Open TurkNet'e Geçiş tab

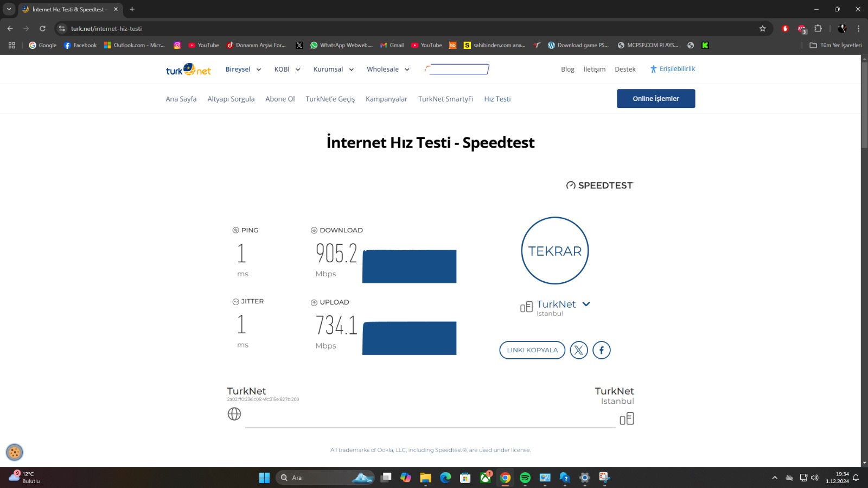click(x=330, y=99)
